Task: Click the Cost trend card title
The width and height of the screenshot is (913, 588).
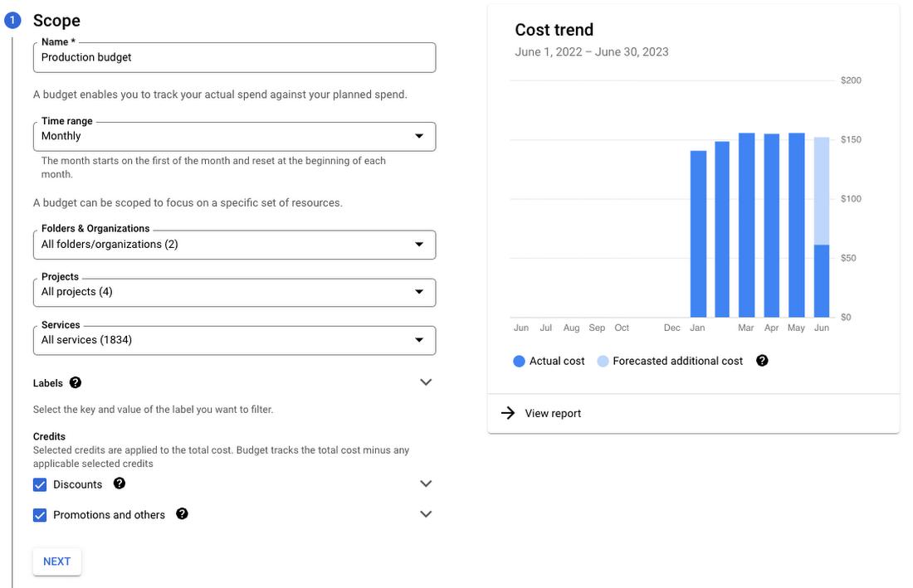Action: point(554,30)
